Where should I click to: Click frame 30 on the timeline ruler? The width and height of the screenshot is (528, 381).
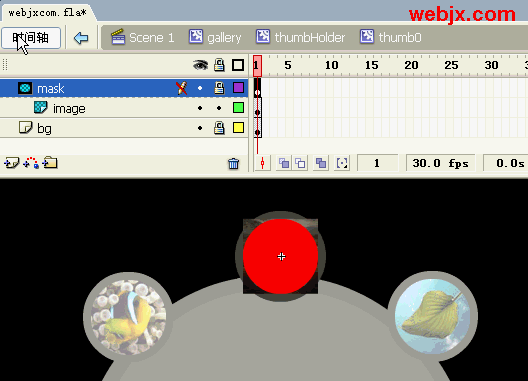tap(491, 65)
